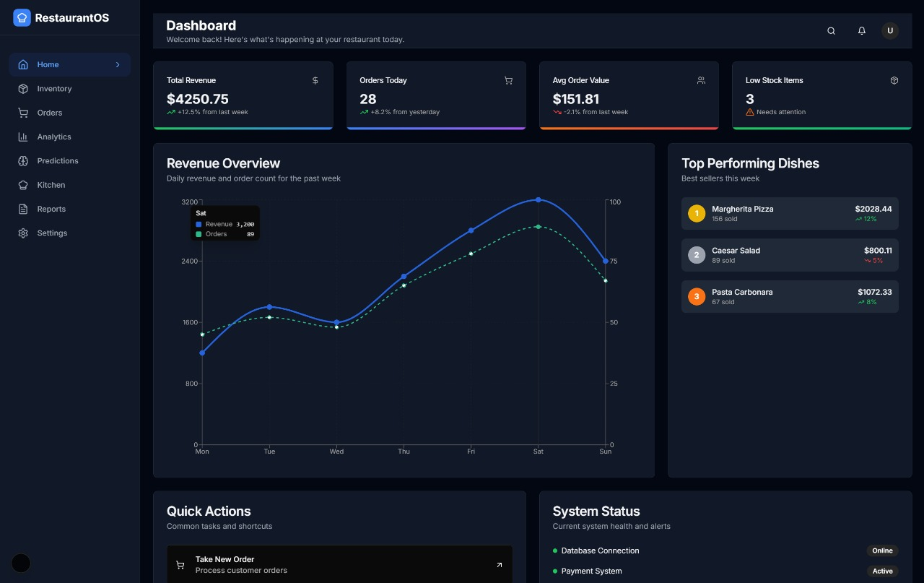Click the search magnifier icon in header
924x583 pixels.
point(831,31)
